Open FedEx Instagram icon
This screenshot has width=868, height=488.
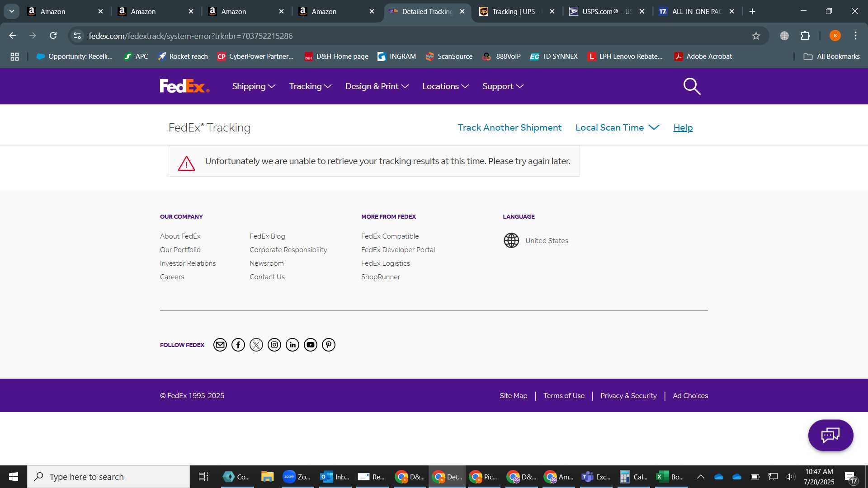[274, 345]
